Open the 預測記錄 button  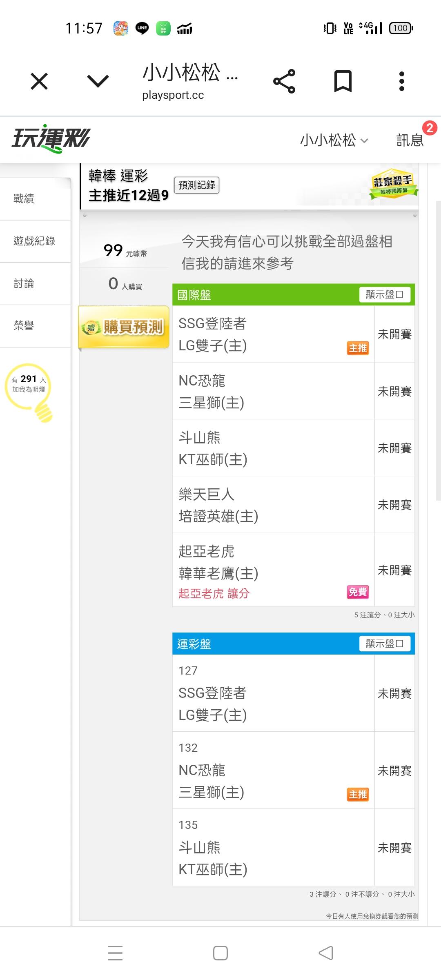196,185
